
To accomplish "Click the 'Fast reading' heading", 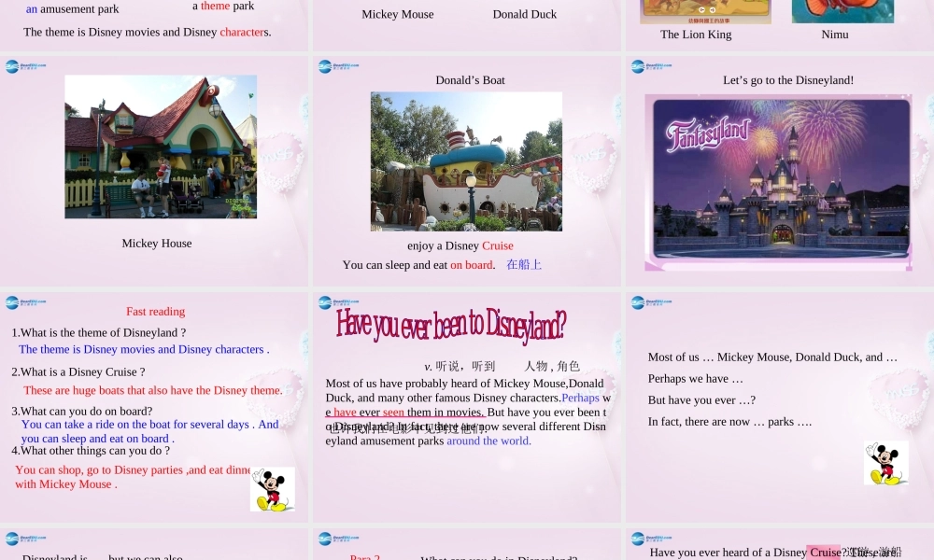I will pos(155,311).
